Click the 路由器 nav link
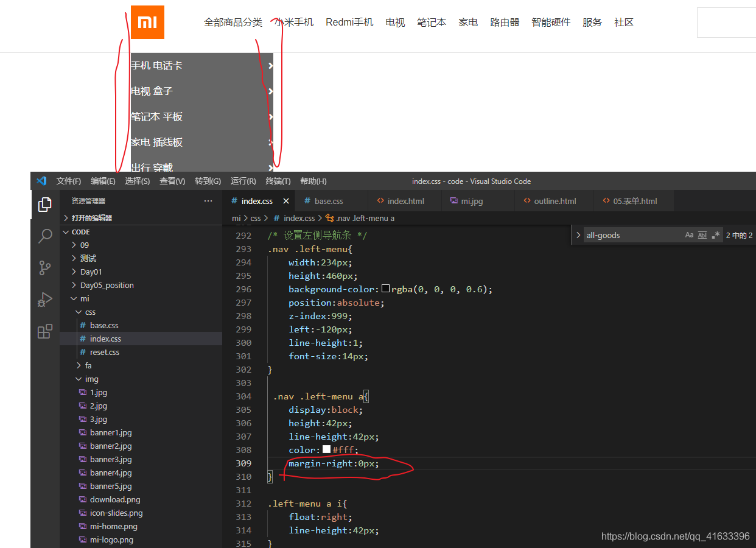 pos(505,23)
